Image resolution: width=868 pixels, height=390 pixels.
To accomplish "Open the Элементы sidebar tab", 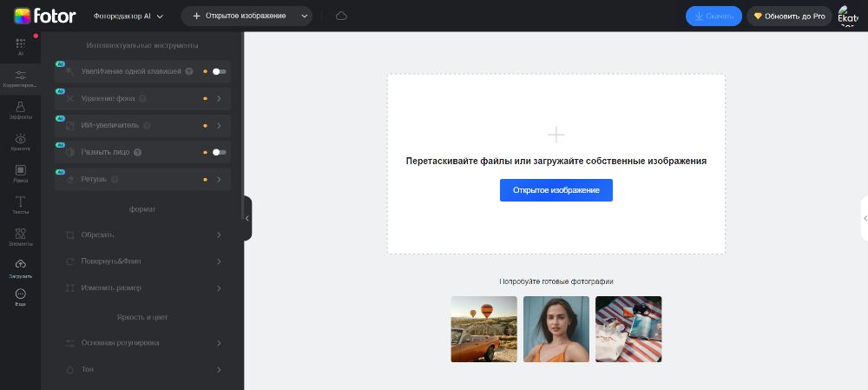I will pos(21,236).
